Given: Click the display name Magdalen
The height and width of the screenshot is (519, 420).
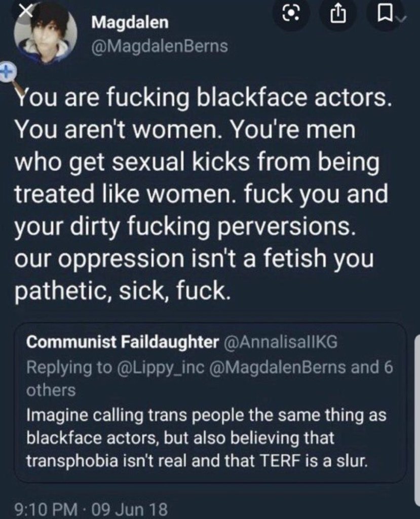Looking at the screenshot, I should (x=130, y=22).
